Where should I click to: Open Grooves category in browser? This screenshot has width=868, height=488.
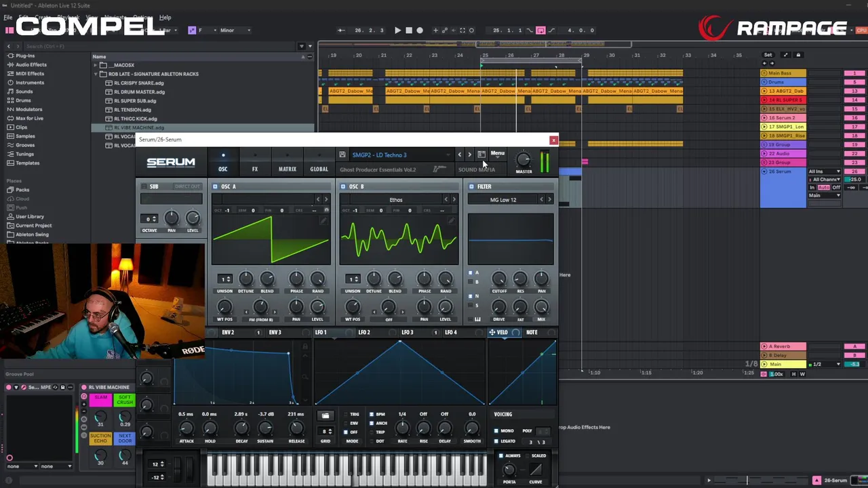pyautogui.click(x=25, y=145)
